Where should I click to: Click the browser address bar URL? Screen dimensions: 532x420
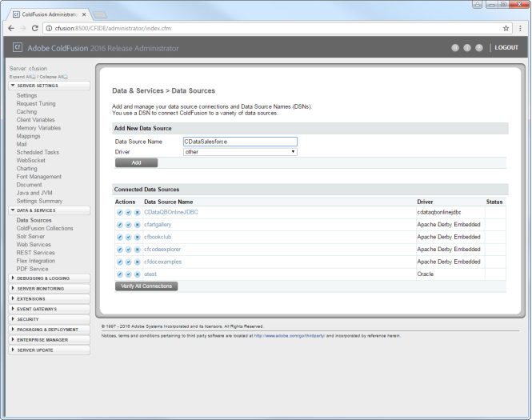[x=113, y=28]
